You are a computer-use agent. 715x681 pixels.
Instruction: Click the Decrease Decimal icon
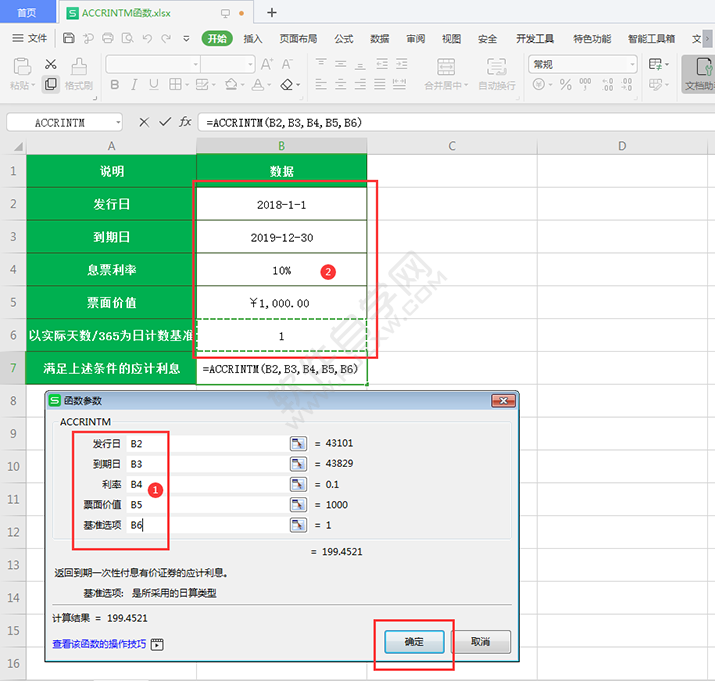pyautogui.click(x=627, y=84)
